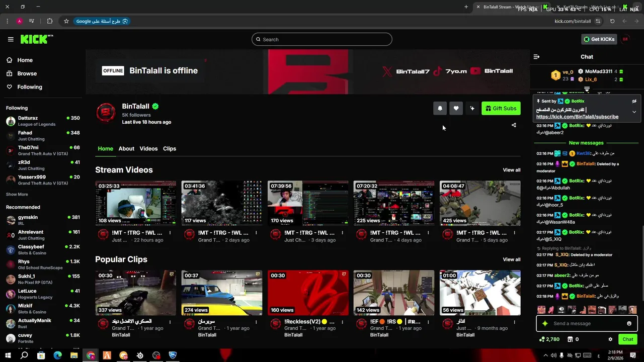Click the sparkle subscribe icon button
The width and height of the screenshot is (644, 362).
[472, 108]
